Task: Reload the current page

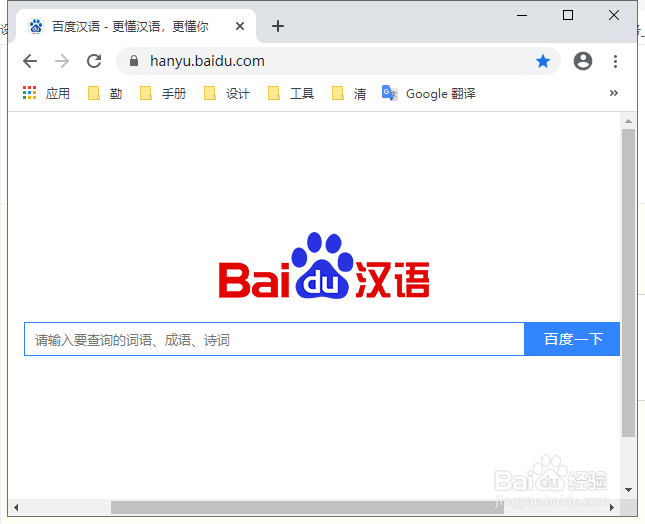Action: (x=94, y=61)
